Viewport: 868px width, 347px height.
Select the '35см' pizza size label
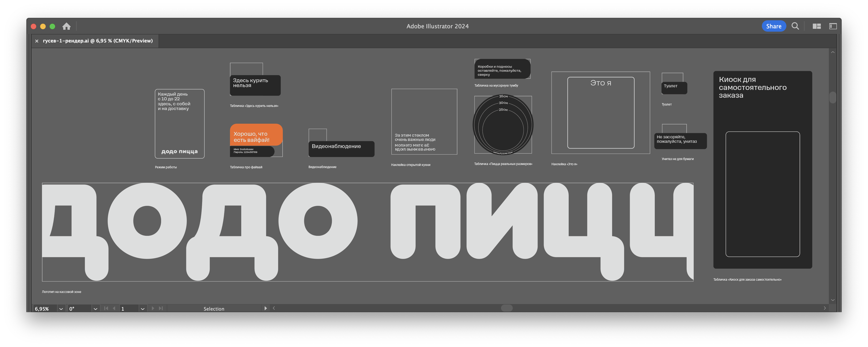point(503,97)
